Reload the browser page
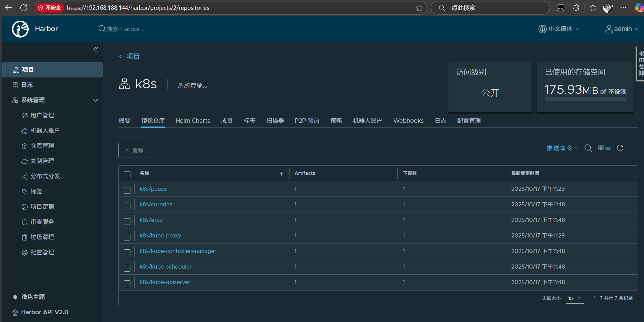Screen dimensions: 644x322 24,7
